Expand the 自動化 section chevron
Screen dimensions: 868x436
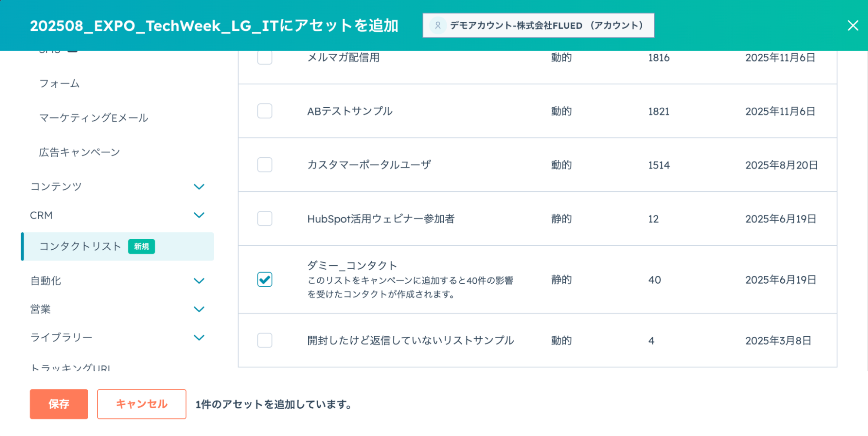tap(199, 281)
